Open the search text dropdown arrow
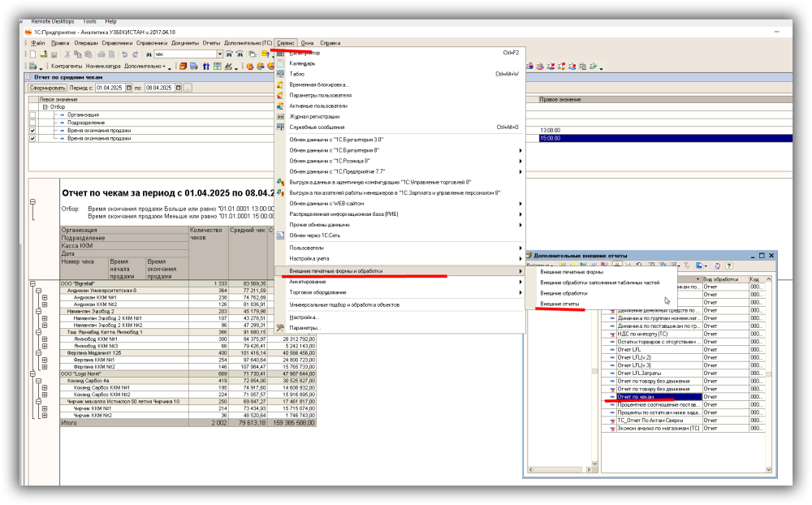812x505 pixels. (219, 54)
